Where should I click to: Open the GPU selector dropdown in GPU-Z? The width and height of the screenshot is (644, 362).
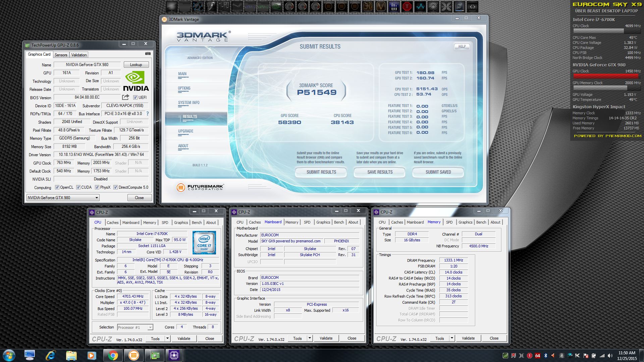tap(63, 198)
